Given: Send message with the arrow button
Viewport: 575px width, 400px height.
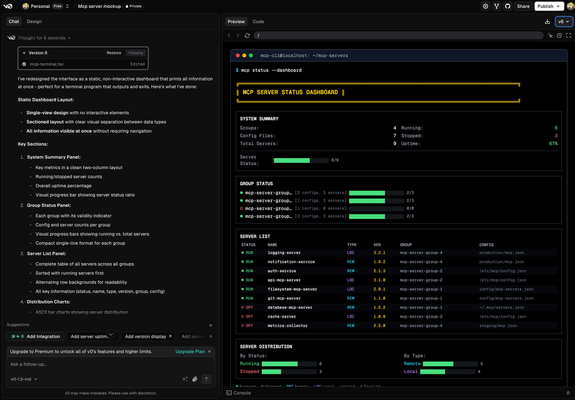Looking at the screenshot, I should point(206,379).
